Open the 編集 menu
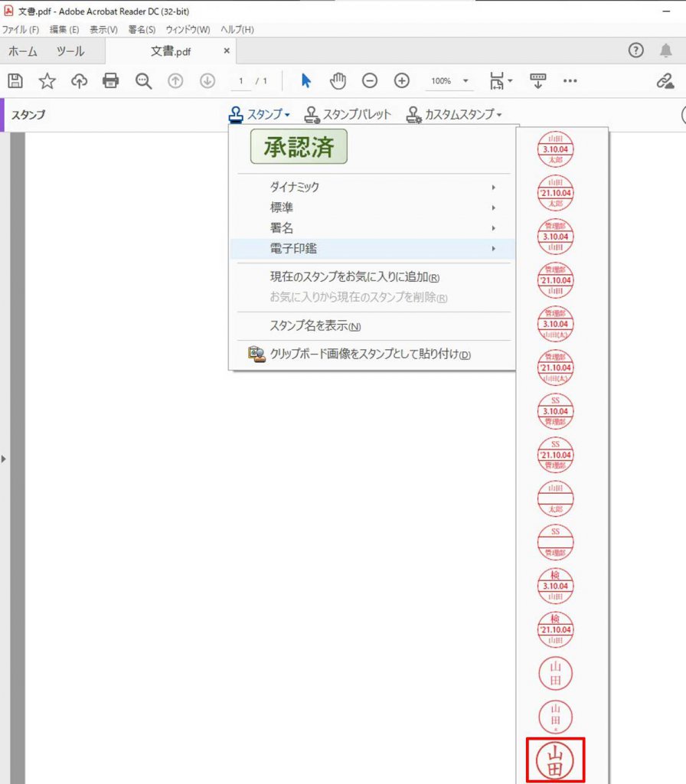 64,30
